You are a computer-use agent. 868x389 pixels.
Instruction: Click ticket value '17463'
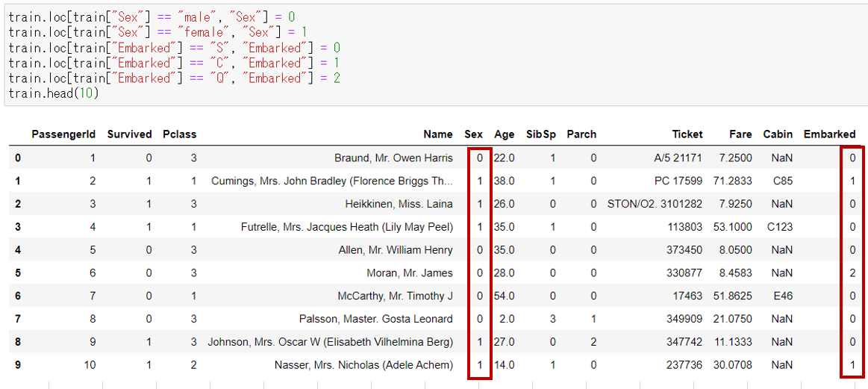coord(688,296)
